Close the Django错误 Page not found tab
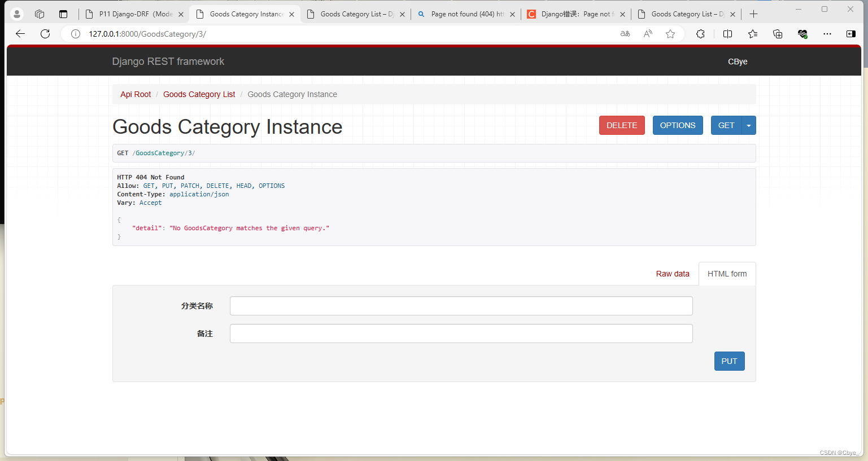Image resolution: width=868 pixels, height=461 pixels. tap(622, 15)
